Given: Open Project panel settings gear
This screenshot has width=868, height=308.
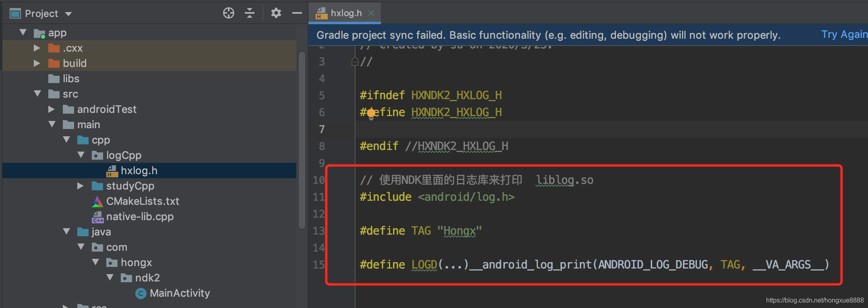Looking at the screenshot, I should click(276, 13).
